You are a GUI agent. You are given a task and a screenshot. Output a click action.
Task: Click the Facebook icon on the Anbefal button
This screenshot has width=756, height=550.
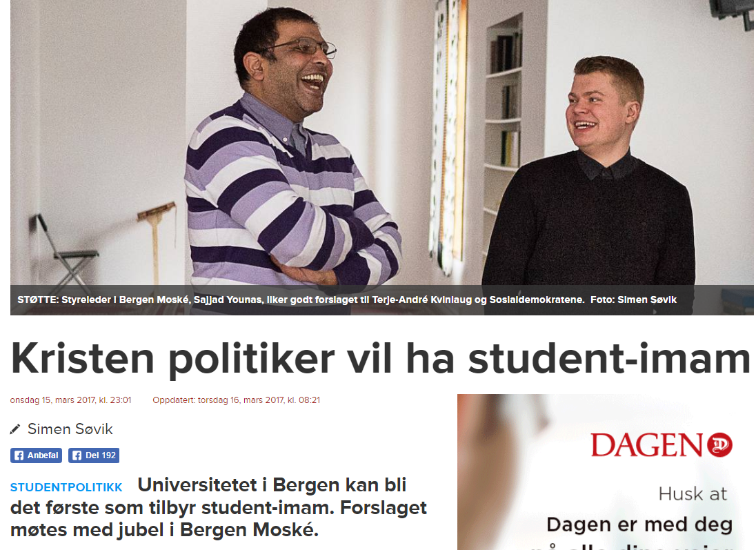pos(19,455)
